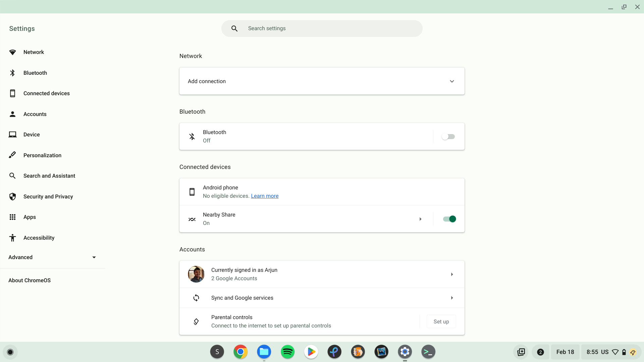
Task: Turn on Bluetooth
Action: tap(448, 136)
